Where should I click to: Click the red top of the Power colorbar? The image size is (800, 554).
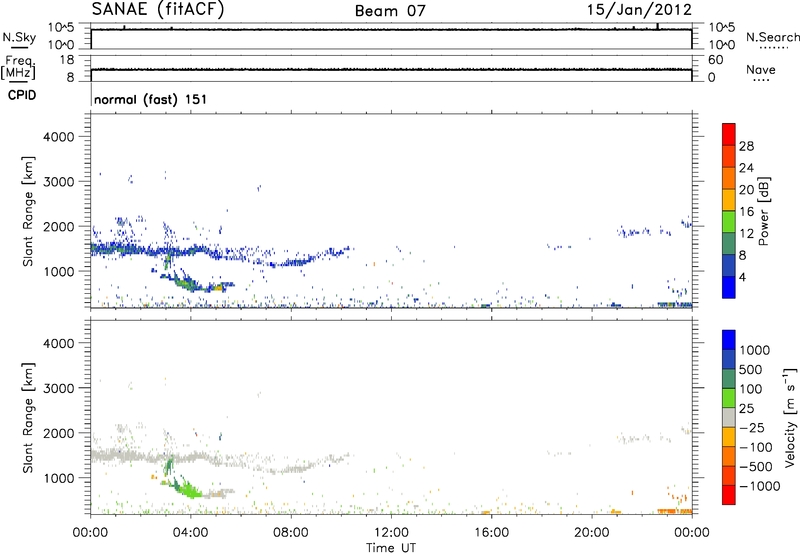point(729,134)
